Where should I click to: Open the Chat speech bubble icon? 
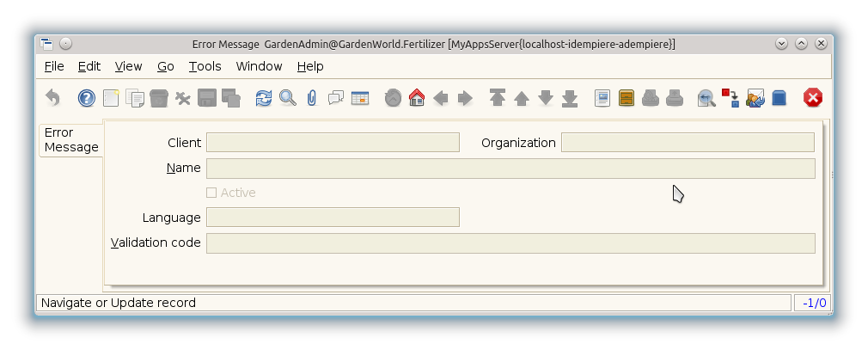click(336, 98)
